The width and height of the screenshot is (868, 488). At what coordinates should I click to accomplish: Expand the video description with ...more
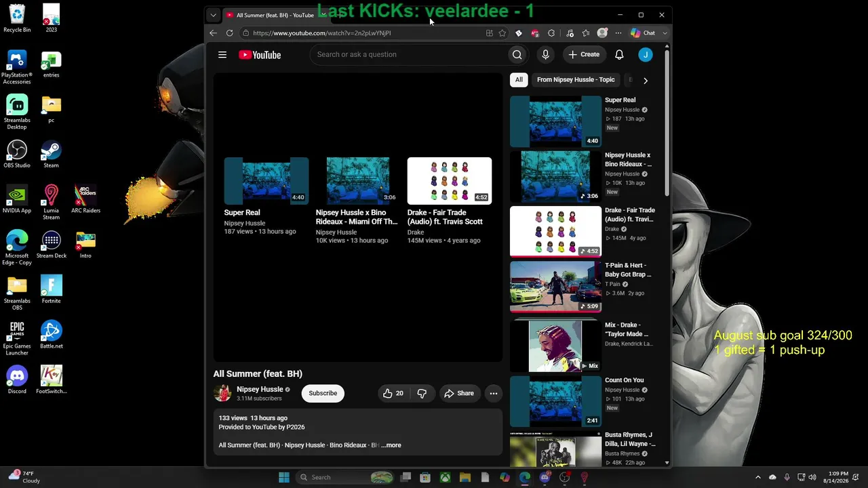click(391, 445)
